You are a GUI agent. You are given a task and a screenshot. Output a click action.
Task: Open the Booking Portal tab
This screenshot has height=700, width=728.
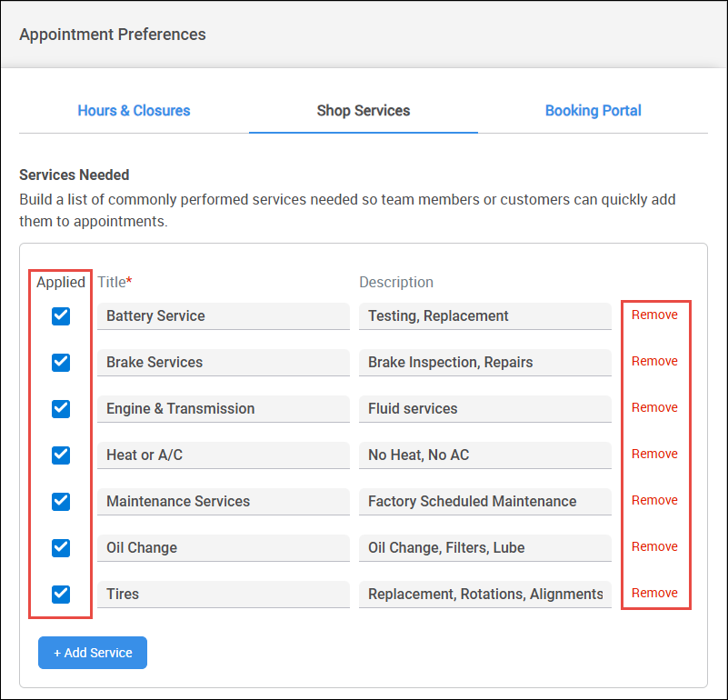(593, 111)
